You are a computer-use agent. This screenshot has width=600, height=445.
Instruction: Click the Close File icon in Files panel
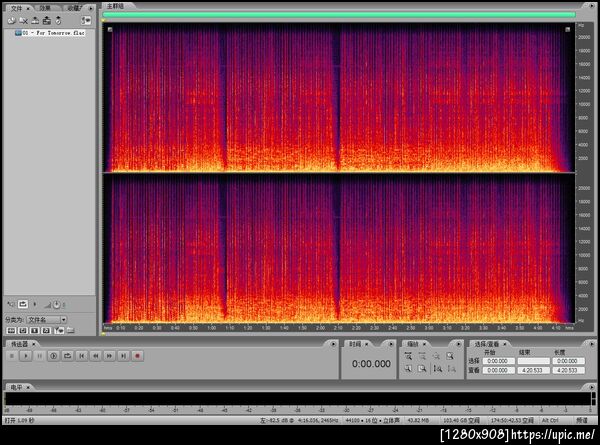pos(23,21)
